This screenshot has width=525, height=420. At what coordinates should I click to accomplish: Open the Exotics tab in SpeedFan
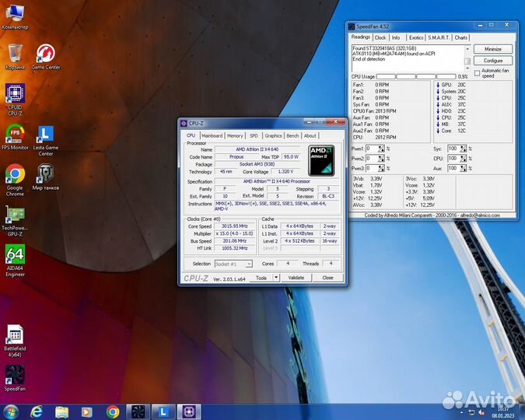click(416, 37)
